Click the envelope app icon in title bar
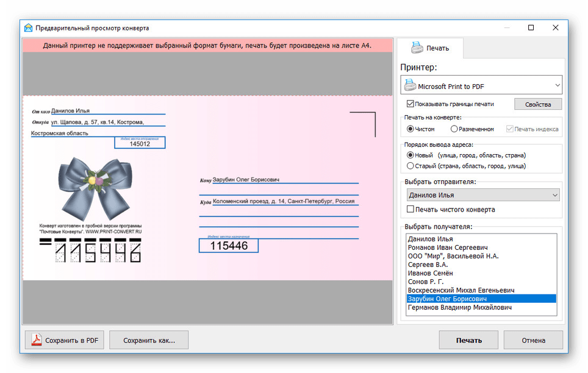Viewport: 588px width, 373px height. 28,28
